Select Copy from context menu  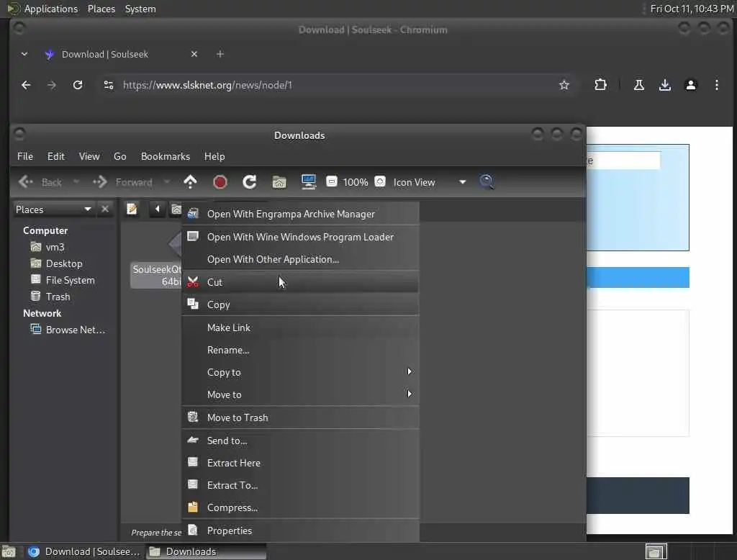click(x=300, y=304)
